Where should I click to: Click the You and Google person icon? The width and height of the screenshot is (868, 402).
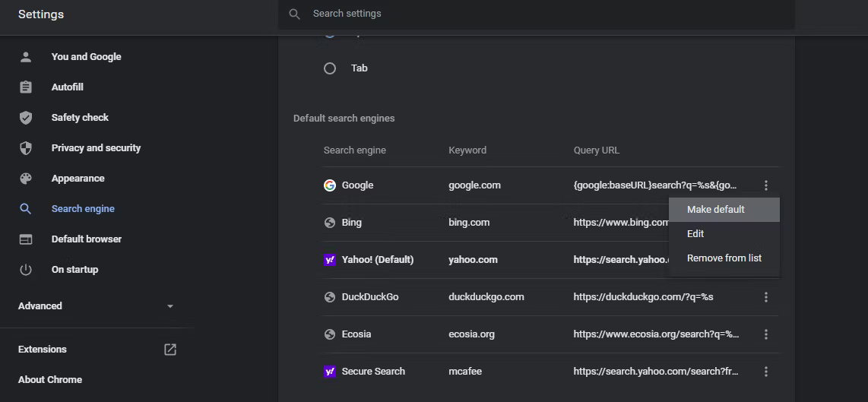tap(26, 57)
